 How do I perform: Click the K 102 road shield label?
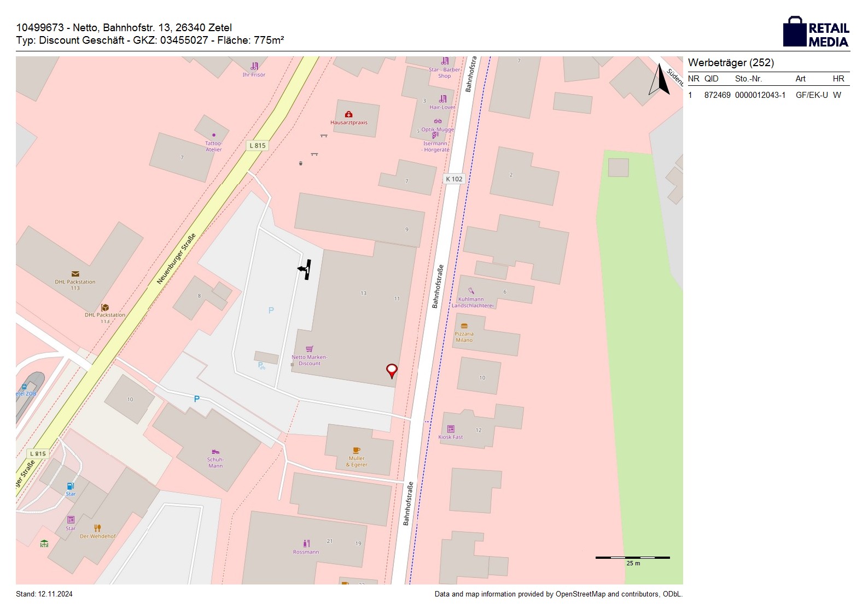(x=454, y=179)
